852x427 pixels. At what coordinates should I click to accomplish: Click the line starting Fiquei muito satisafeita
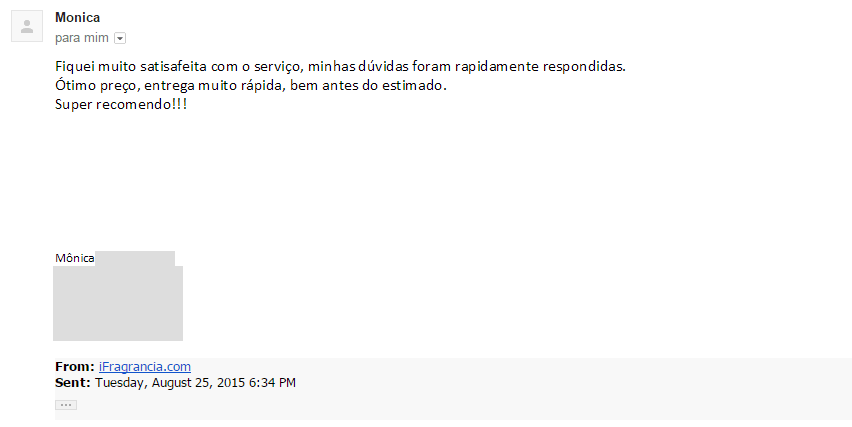click(340, 66)
